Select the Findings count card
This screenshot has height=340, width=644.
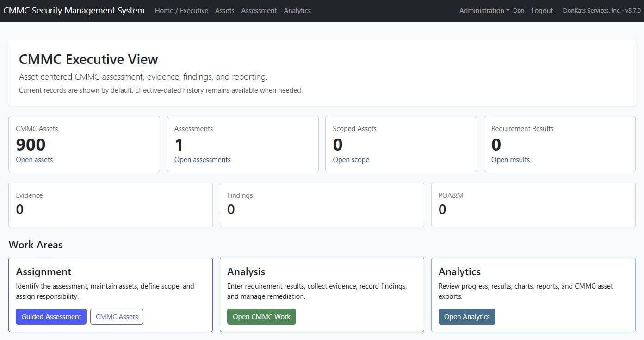pos(322,205)
